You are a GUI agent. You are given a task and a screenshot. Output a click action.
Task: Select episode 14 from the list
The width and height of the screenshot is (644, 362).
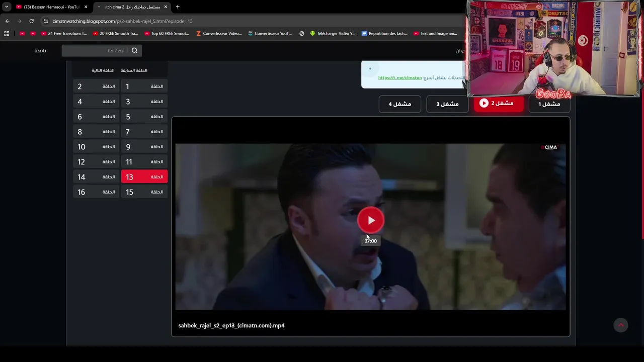coord(96,177)
